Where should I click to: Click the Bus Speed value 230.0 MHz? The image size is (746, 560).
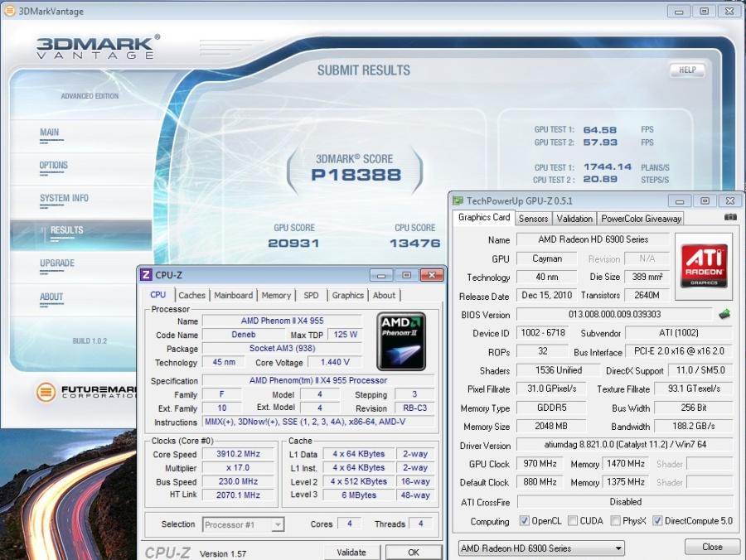pyautogui.click(x=239, y=481)
